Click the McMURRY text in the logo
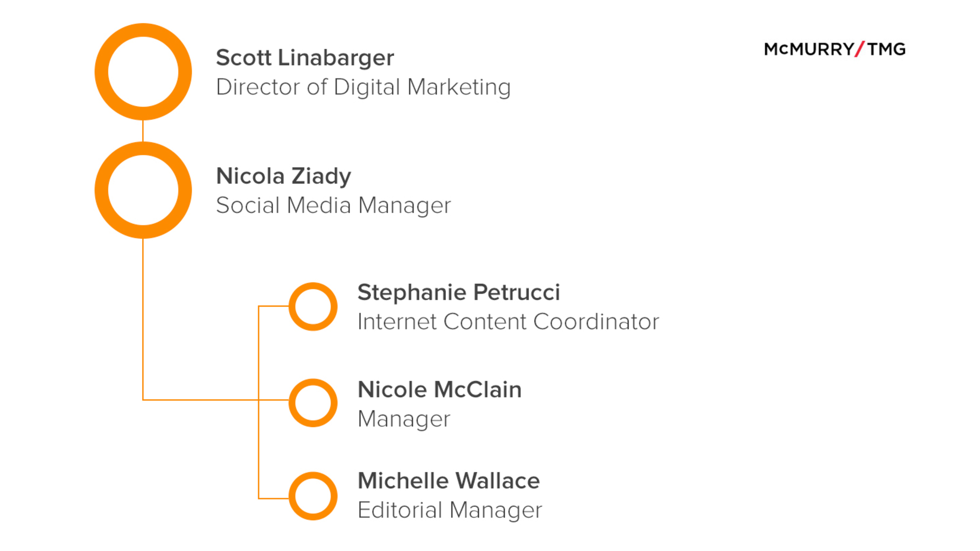This screenshot has height=551, width=980. click(x=808, y=50)
